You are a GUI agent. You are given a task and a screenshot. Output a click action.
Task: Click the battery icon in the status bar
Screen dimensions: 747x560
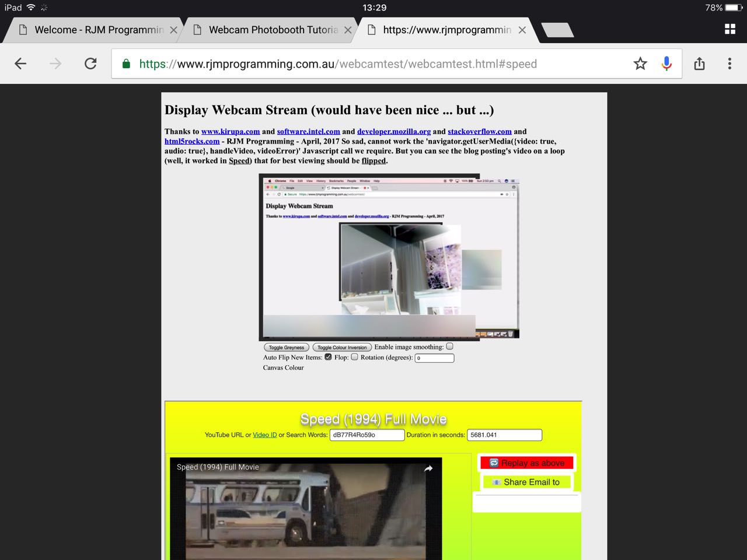pos(734,8)
